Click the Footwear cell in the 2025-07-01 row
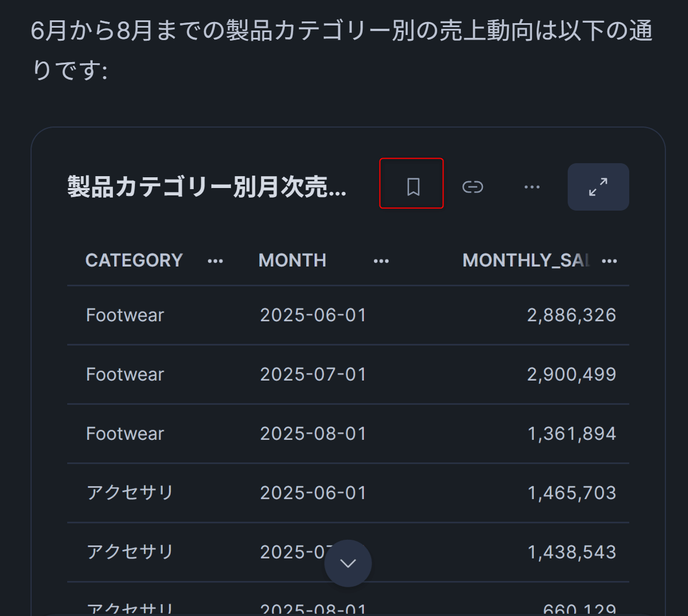This screenshot has width=688, height=616. point(125,374)
